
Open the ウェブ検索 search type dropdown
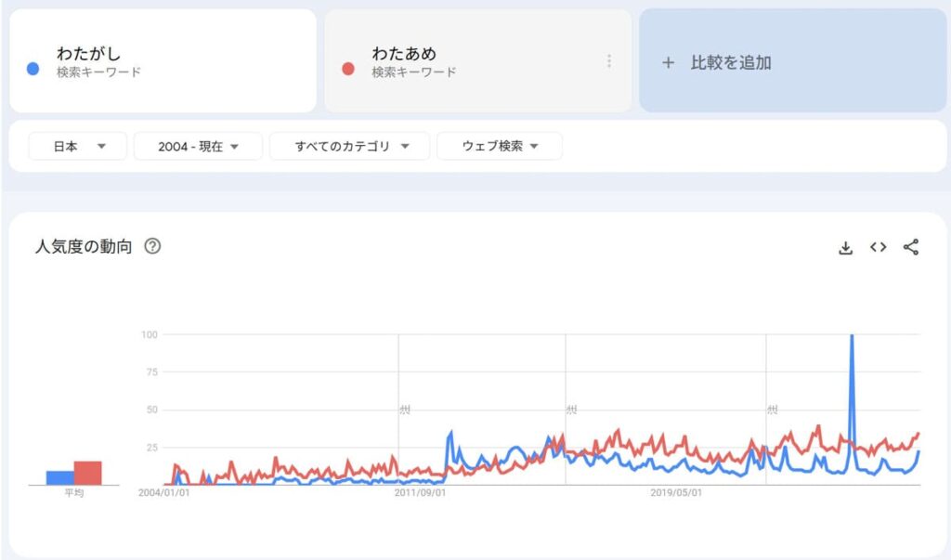click(x=499, y=146)
